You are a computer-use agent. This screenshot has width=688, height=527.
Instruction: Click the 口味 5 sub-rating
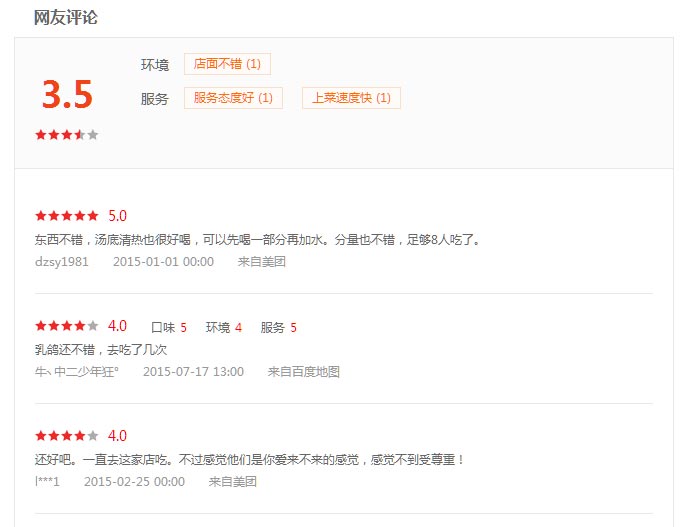[169, 327]
